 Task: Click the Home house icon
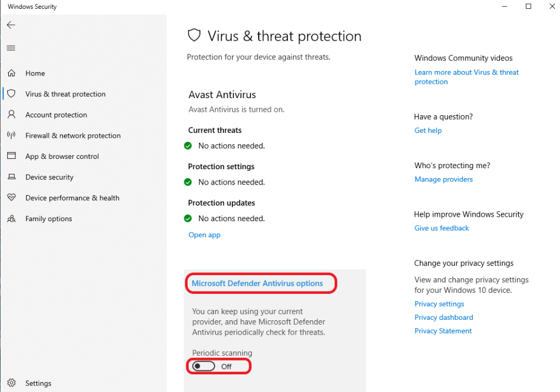point(11,73)
